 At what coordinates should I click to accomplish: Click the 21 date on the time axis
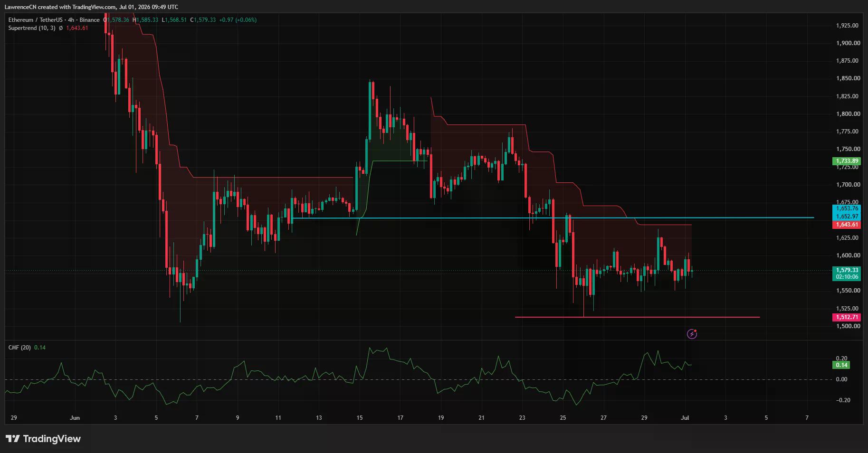(x=481, y=418)
